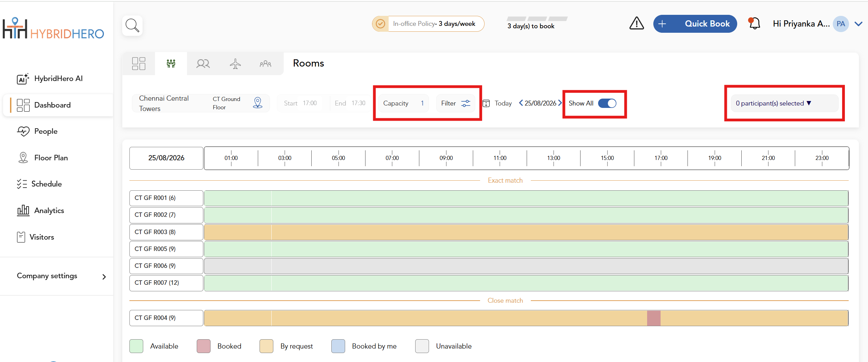The width and height of the screenshot is (868, 362).
Task: Click the In-office Policy 3 days/week badge
Action: point(428,24)
